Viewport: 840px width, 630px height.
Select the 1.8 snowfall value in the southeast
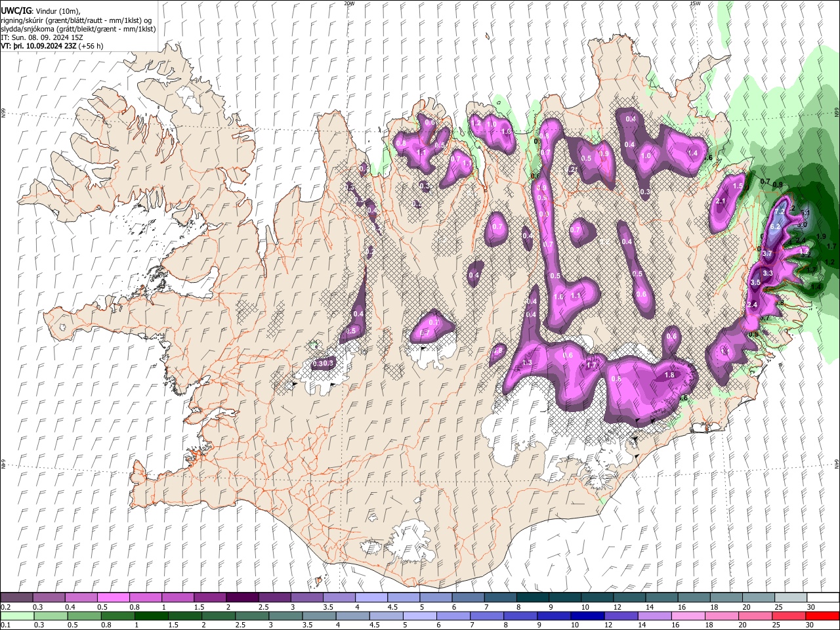click(x=669, y=375)
